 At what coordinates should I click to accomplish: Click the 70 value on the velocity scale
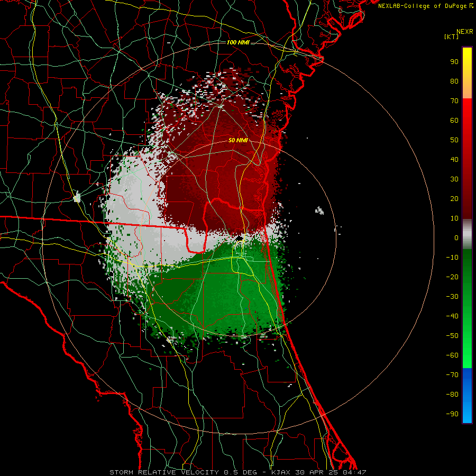click(454, 101)
